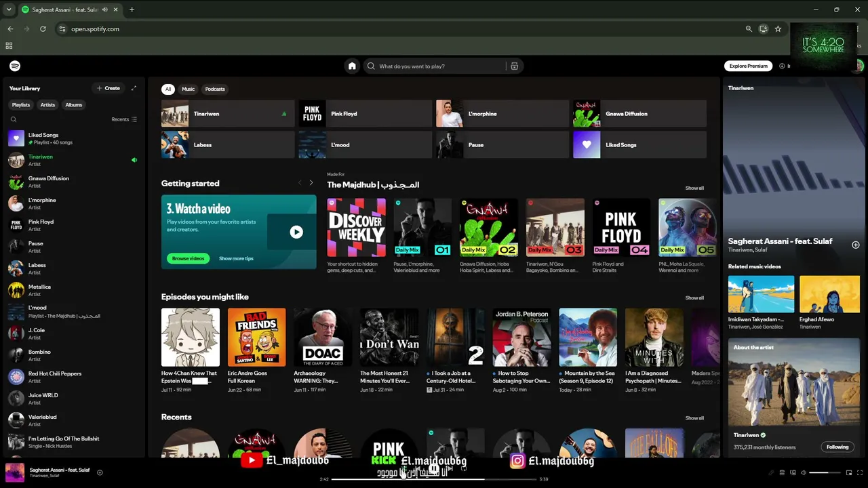Adjust the player volume slider

824,472
